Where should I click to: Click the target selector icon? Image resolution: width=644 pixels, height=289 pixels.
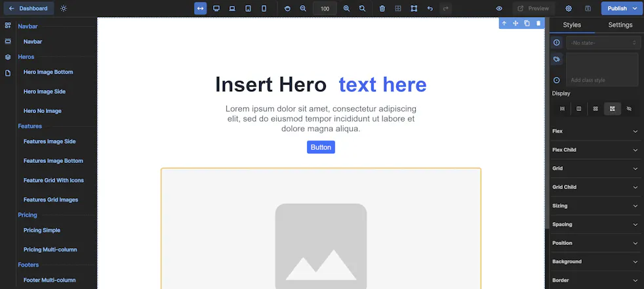(557, 80)
